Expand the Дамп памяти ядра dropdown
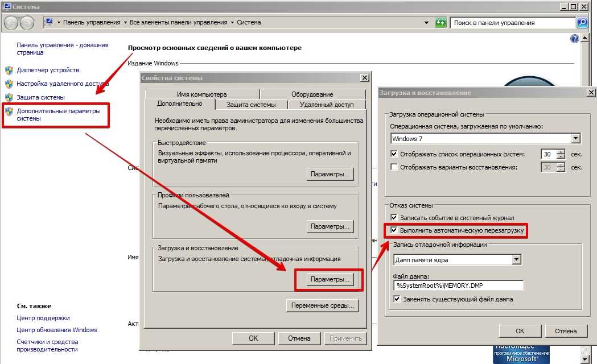The height and width of the screenshot is (364, 597). (x=516, y=259)
